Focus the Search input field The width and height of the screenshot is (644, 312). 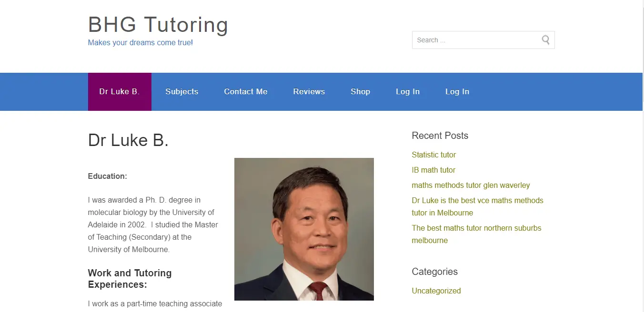[483, 40]
